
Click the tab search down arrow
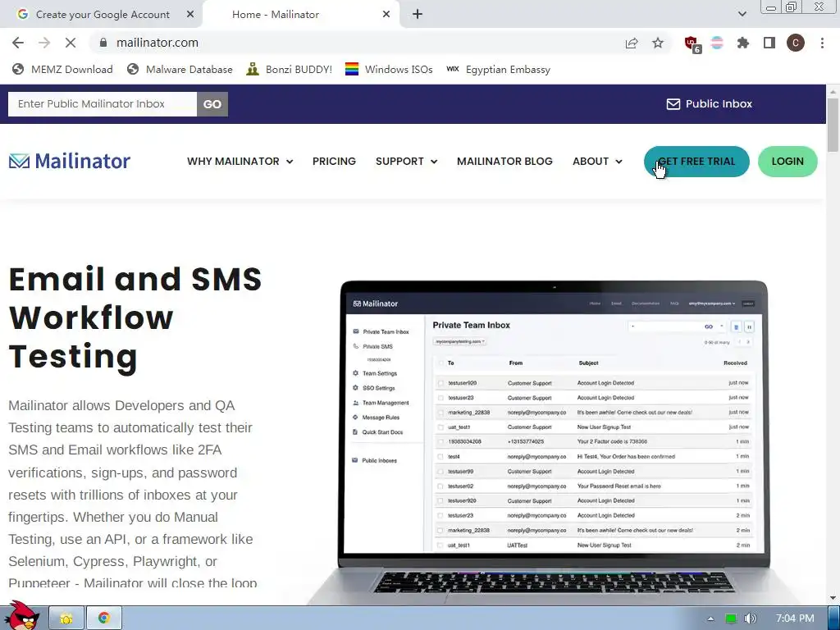pyautogui.click(x=742, y=15)
